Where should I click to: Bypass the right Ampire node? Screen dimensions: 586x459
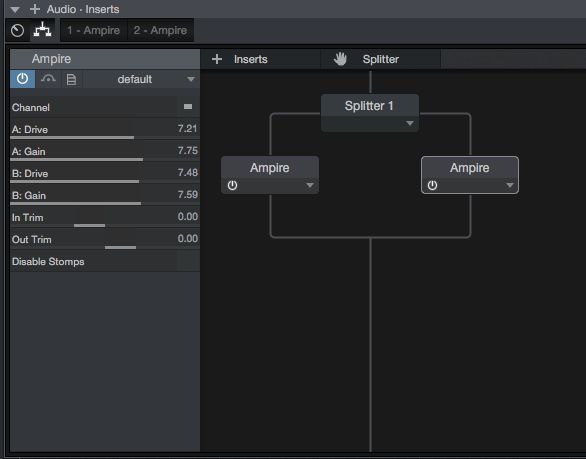(432, 185)
